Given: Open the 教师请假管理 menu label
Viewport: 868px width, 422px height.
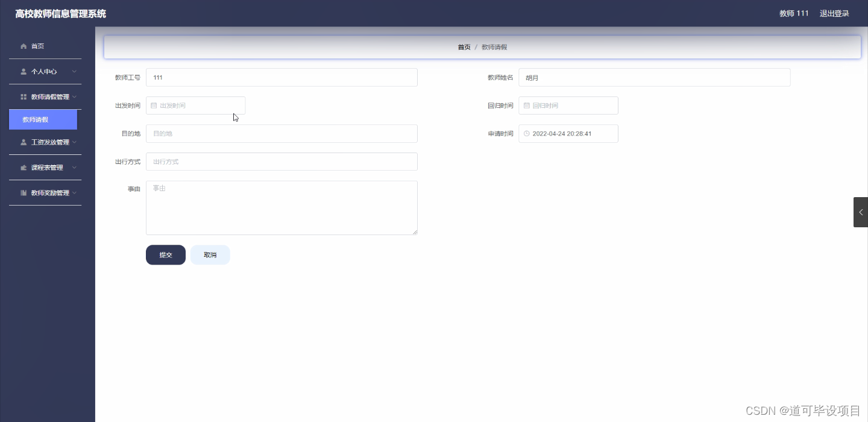Looking at the screenshot, I should coord(50,96).
